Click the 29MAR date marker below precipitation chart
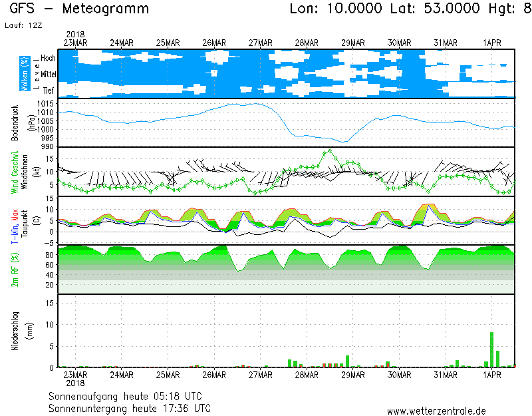The height and width of the screenshot is (416, 532). (353, 375)
